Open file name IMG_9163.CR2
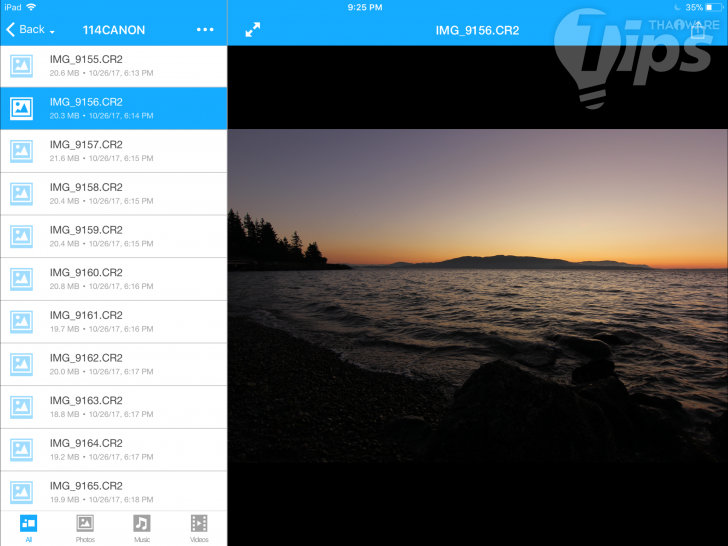The height and width of the screenshot is (546, 728). tap(86, 401)
